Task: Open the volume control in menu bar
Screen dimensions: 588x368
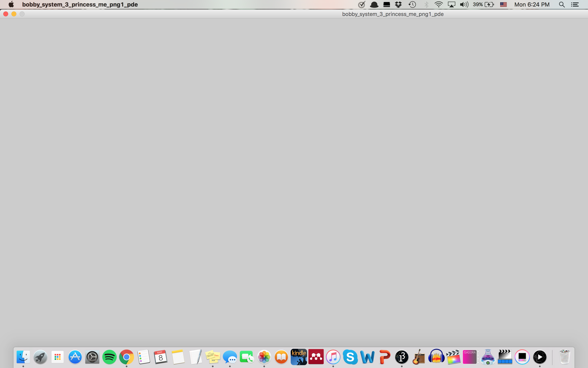Action: [x=464, y=4]
